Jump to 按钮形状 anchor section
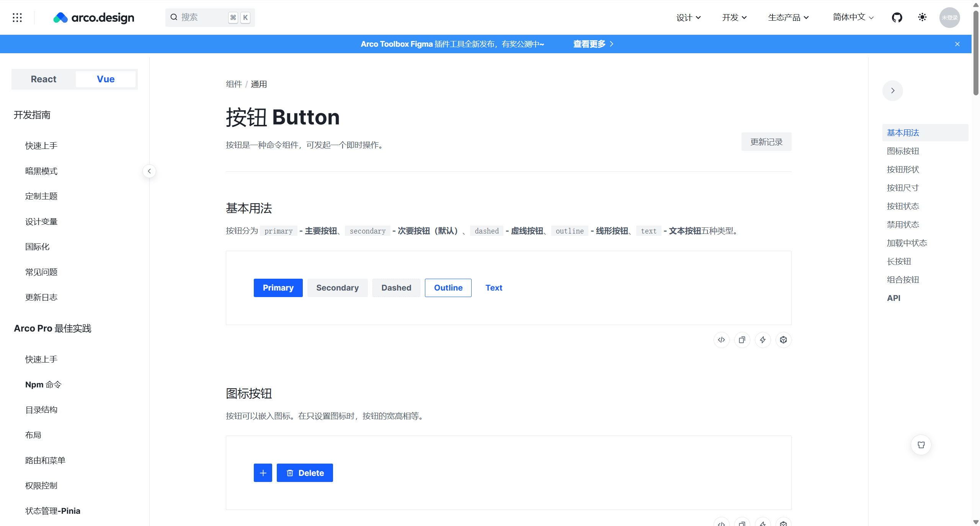Viewport: 980px width, 526px height. tap(903, 170)
